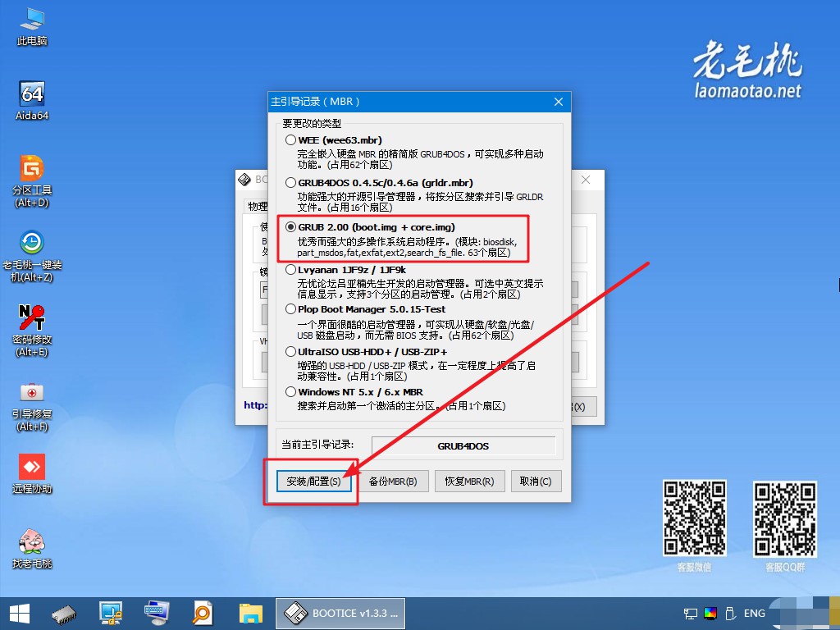840x630 pixels.
Task: Click the ENG language indicator
Action: click(x=755, y=614)
